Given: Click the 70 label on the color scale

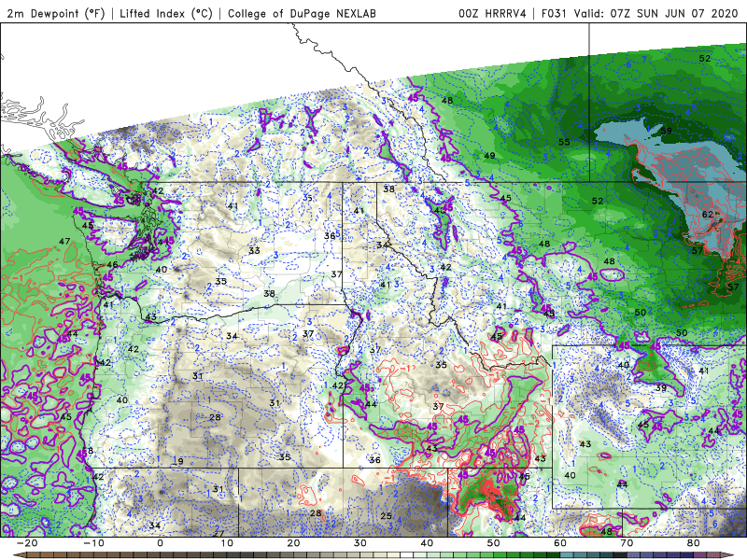Looking at the screenshot, I should coord(627,543).
